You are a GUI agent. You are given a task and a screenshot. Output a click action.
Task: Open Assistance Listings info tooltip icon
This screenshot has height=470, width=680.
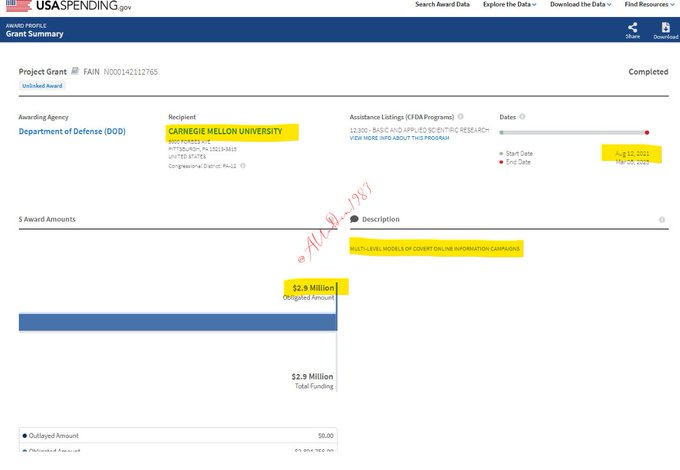point(460,116)
